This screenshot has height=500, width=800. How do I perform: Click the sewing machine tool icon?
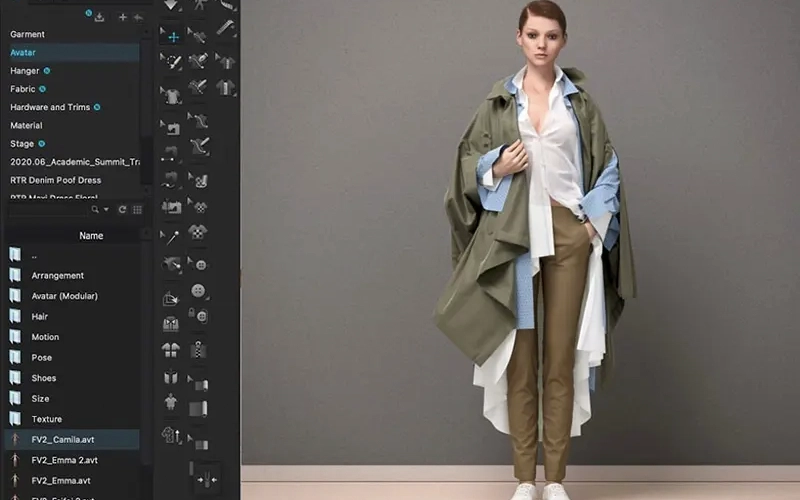[172, 207]
